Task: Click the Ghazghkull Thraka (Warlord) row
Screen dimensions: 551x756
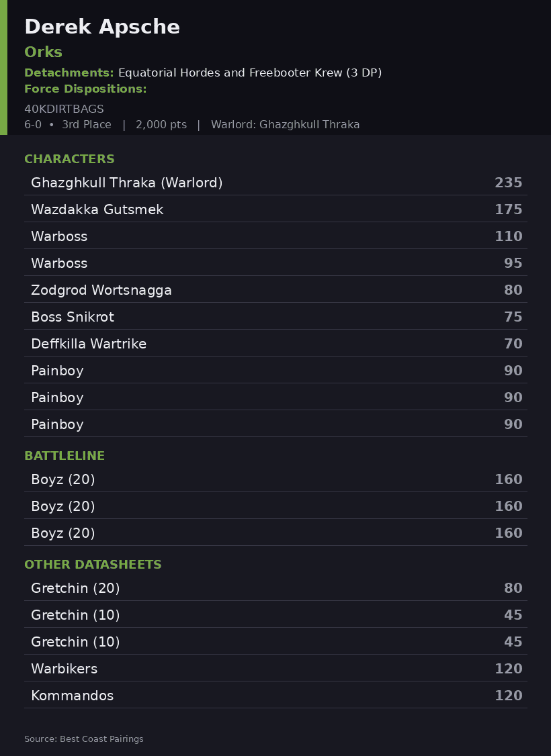Action: click(275, 182)
